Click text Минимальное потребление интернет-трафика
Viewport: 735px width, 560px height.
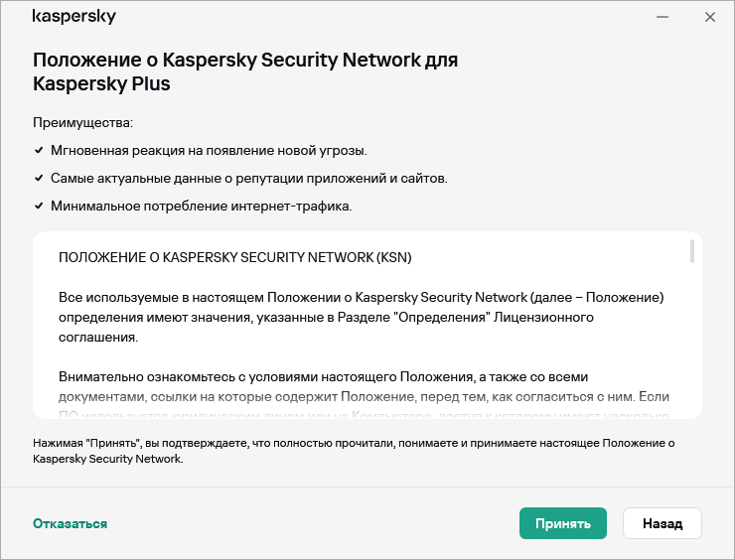click(201, 207)
